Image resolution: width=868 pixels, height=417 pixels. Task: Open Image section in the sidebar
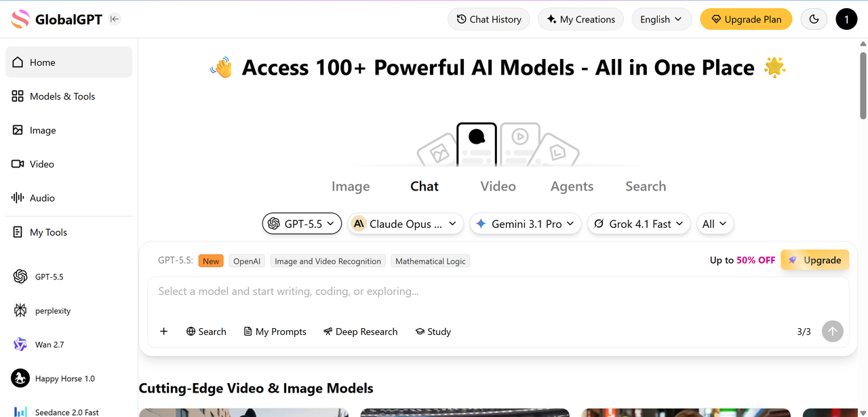point(69,130)
